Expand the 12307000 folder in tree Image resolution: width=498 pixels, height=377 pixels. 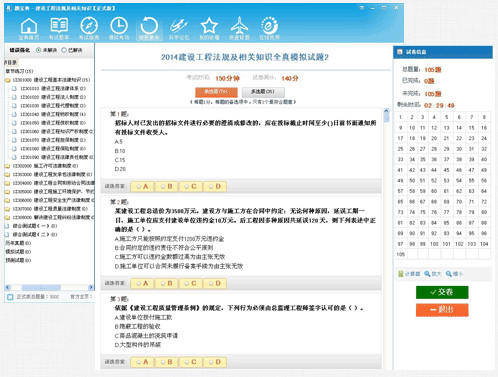7,209
